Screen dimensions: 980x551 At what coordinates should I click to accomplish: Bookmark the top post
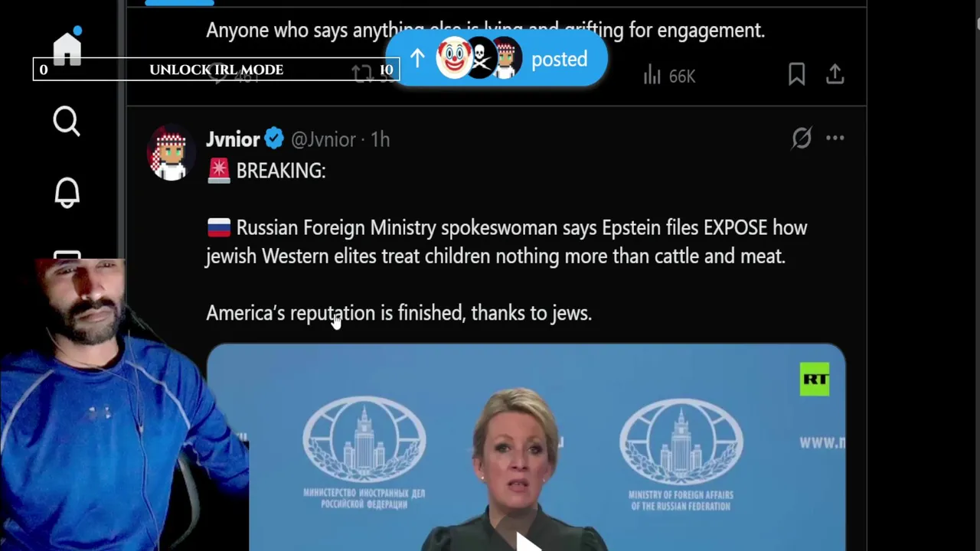796,74
